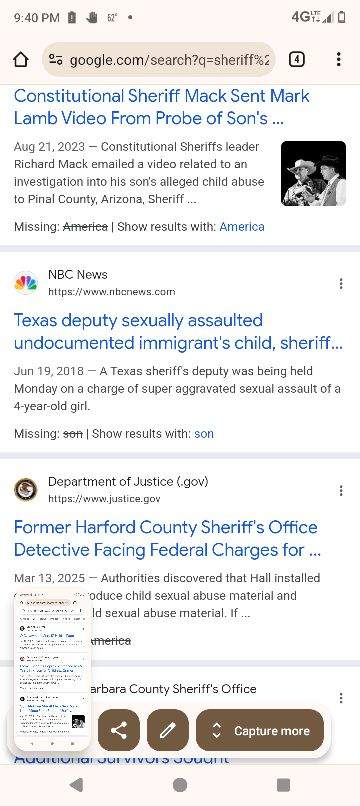Open the tab switcher showing 4 tabs
The height and width of the screenshot is (806, 360).
pos(297,60)
